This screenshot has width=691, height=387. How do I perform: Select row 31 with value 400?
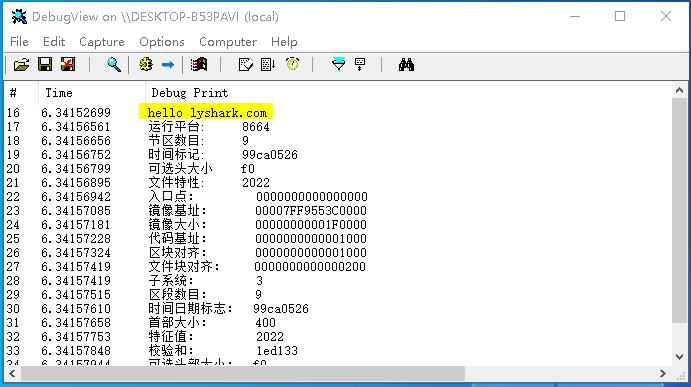coord(337,323)
